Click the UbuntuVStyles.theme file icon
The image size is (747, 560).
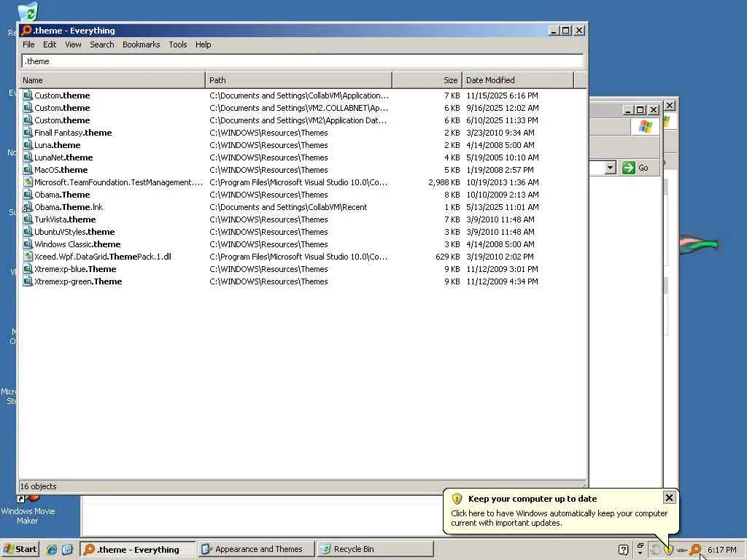(28, 231)
